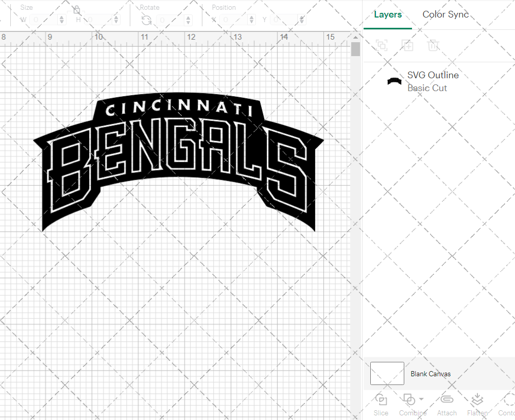Click the Position Y input field

[284, 20]
